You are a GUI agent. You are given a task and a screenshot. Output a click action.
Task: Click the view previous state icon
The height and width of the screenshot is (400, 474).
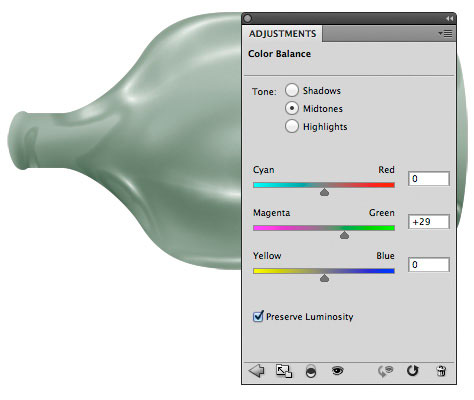point(386,371)
